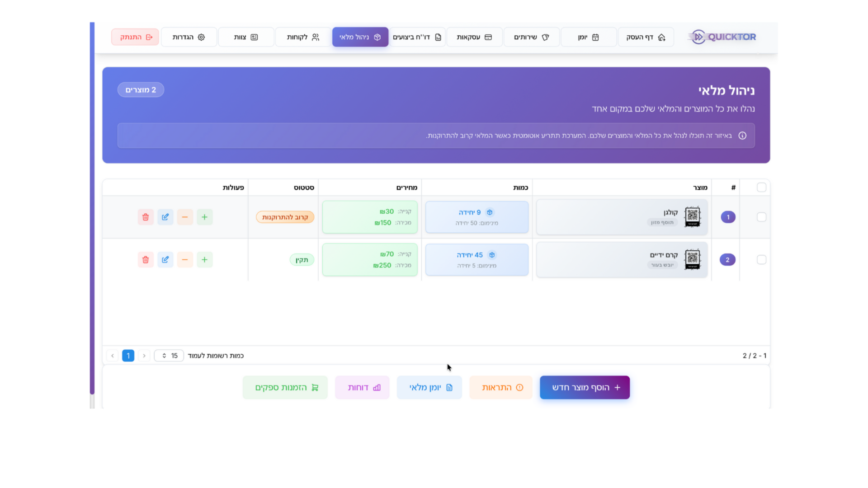Viewport: 868px width, 488px height.
Task: Add stock to קרם ידיים with plus icon
Action: click(205, 259)
